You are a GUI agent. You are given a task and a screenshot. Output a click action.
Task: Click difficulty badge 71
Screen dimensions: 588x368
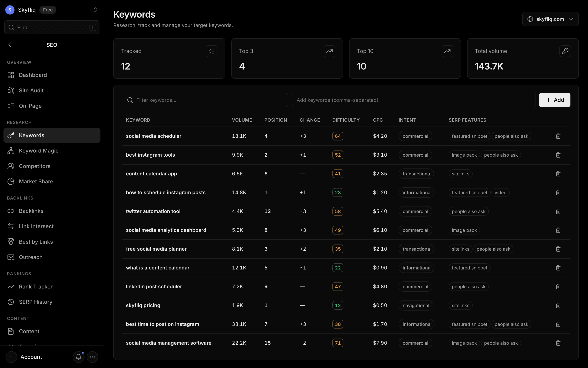click(338, 343)
